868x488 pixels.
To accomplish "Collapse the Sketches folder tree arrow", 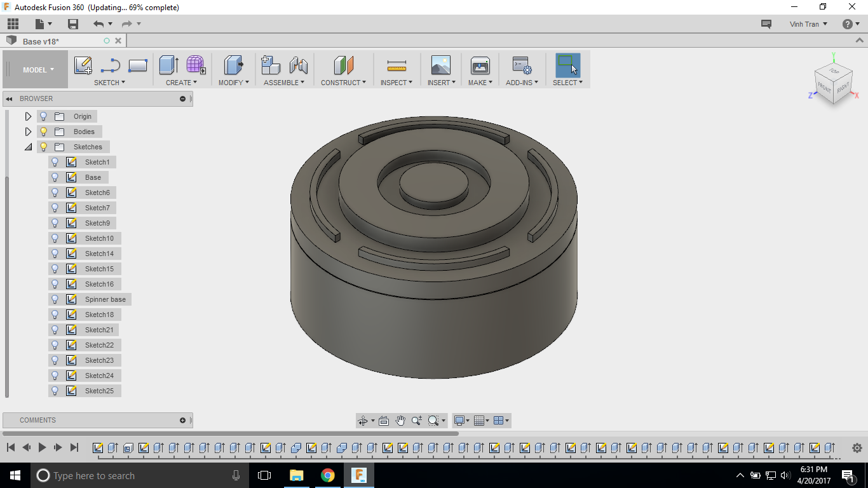I will click(x=28, y=147).
